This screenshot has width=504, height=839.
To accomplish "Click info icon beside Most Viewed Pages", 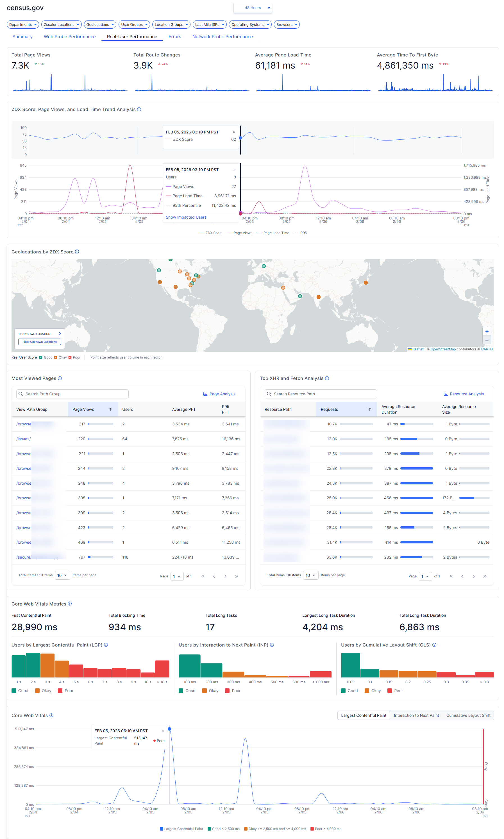I will pos(60,378).
